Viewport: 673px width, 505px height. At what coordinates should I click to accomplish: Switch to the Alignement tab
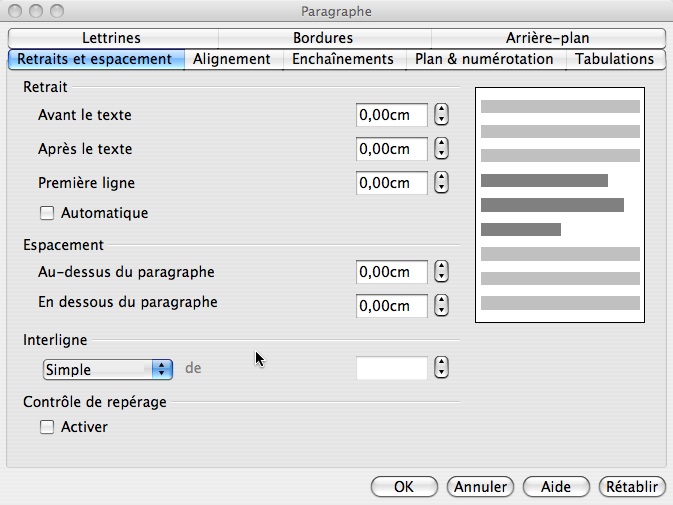(x=232, y=59)
